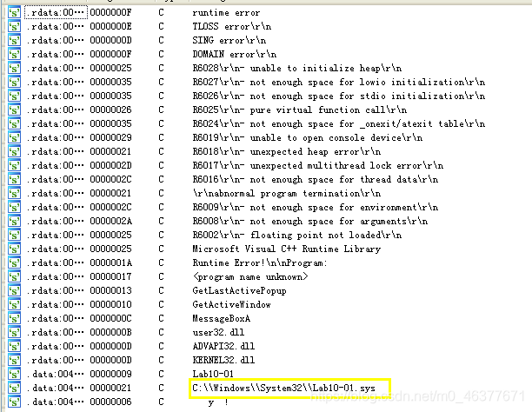Click the icon of the R6026 stdio initialization row
This screenshot has height=412, width=532.
14,96
